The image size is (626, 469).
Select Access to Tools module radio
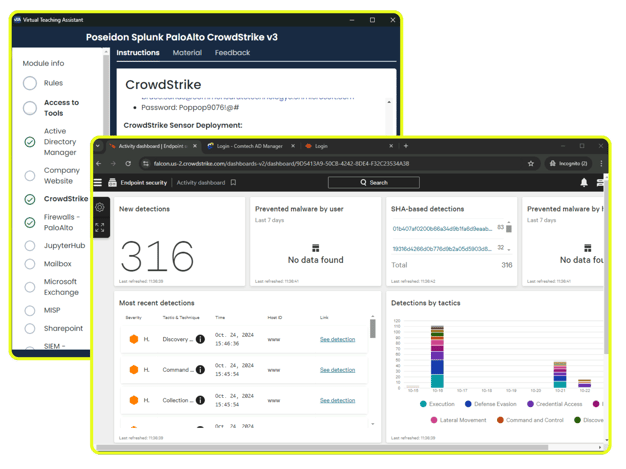(x=30, y=108)
